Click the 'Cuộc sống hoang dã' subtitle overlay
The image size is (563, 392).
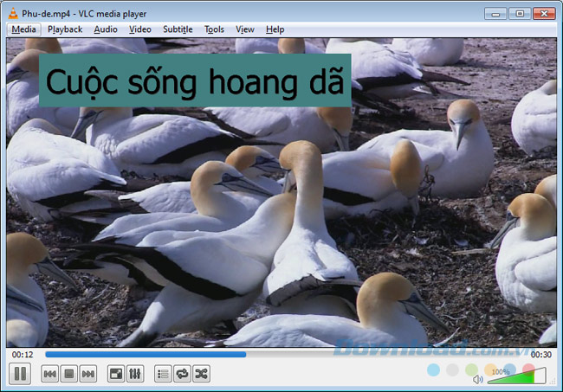195,80
